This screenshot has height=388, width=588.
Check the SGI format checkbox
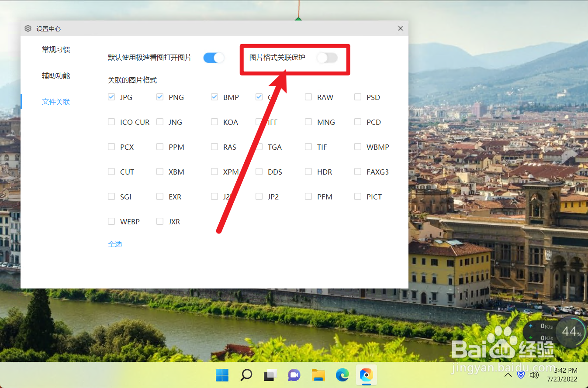[x=111, y=196]
